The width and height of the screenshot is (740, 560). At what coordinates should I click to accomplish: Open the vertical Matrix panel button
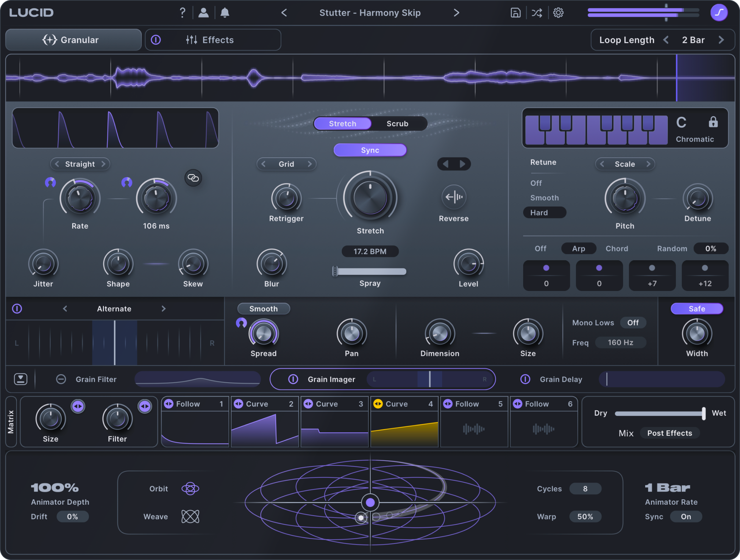tap(11, 421)
